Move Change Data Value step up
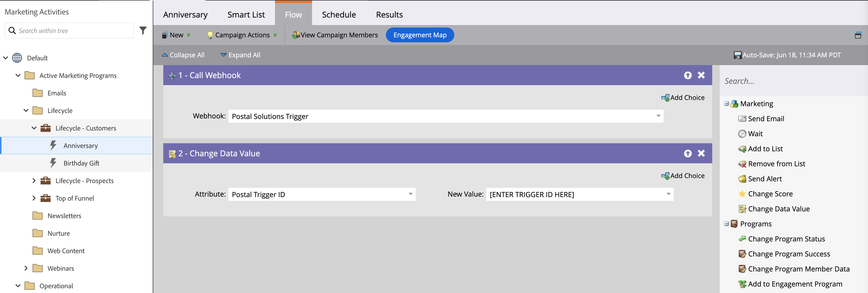Screen dimensions: 868x293 point(688,154)
